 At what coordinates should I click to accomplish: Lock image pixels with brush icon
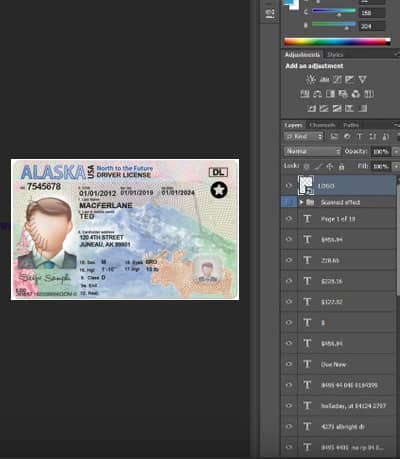(x=318, y=166)
